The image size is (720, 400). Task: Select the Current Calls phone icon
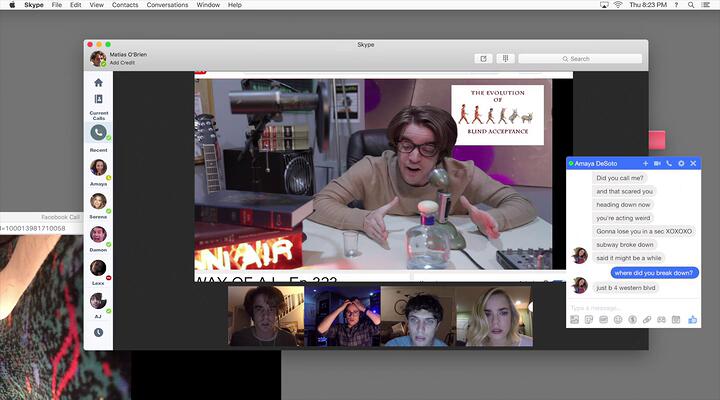pyautogui.click(x=98, y=132)
